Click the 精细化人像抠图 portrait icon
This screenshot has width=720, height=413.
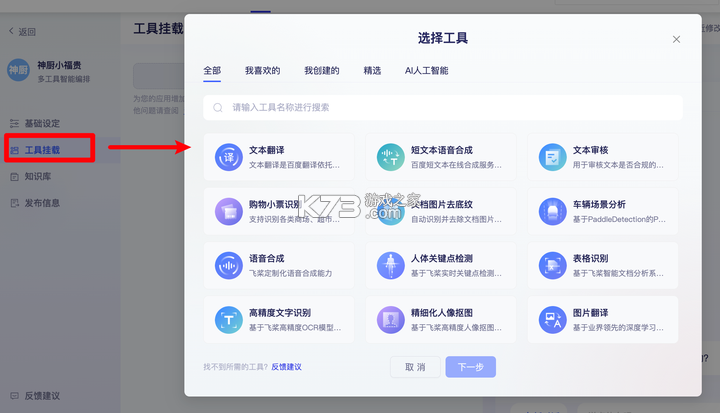click(x=390, y=320)
